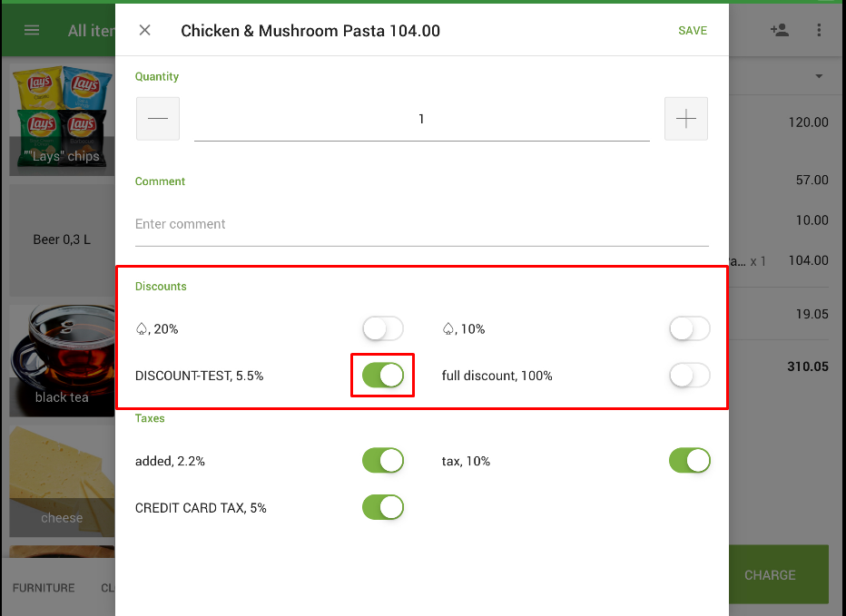Open the three-dot overflow menu
This screenshot has width=846, height=616.
click(819, 31)
